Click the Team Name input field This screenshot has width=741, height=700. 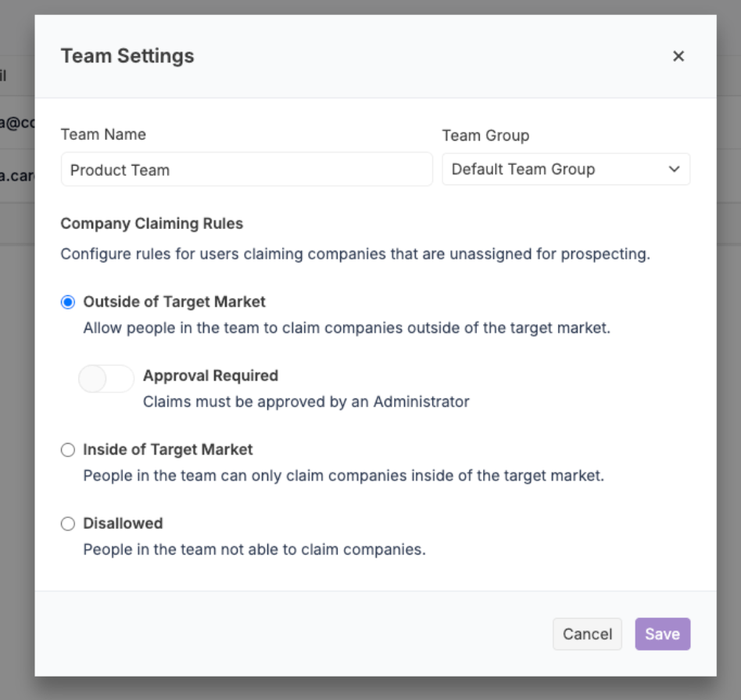247,170
